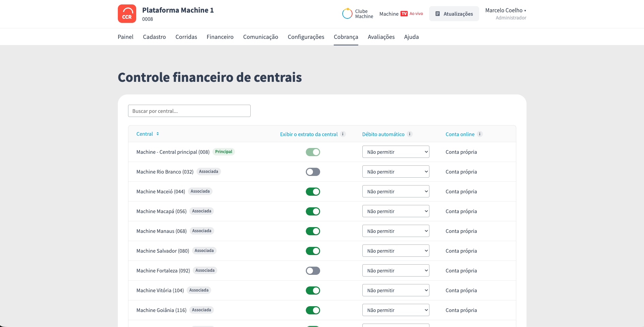Click Principal badge on Central principal row

(224, 152)
